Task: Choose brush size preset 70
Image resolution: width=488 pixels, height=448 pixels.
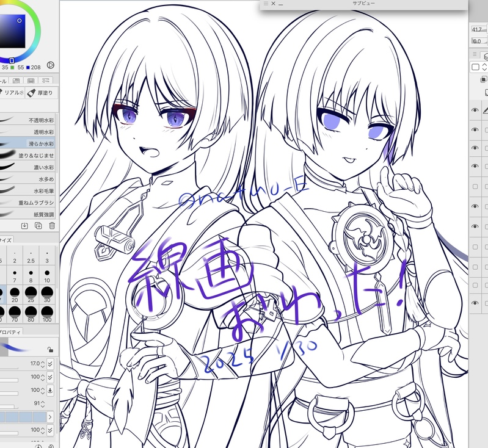Action: pos(15,314)
